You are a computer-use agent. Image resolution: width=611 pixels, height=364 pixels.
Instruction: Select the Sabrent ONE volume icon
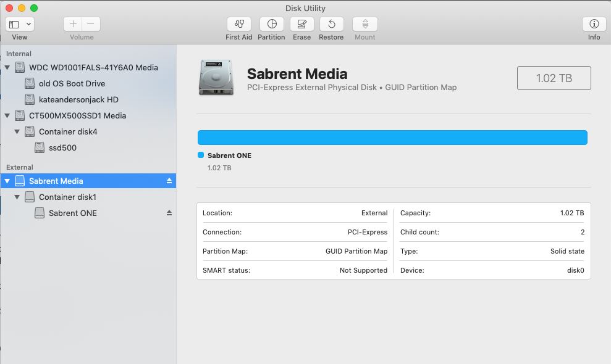(x=40, y=213)
